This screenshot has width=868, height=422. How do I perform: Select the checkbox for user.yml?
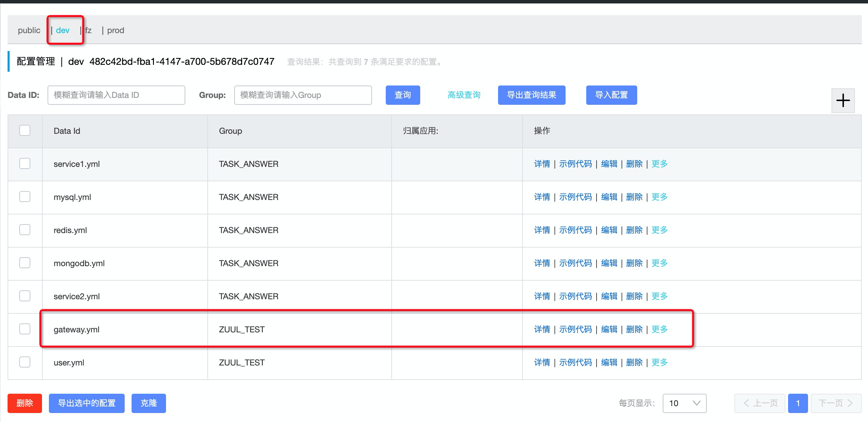[x=24, y=362]
